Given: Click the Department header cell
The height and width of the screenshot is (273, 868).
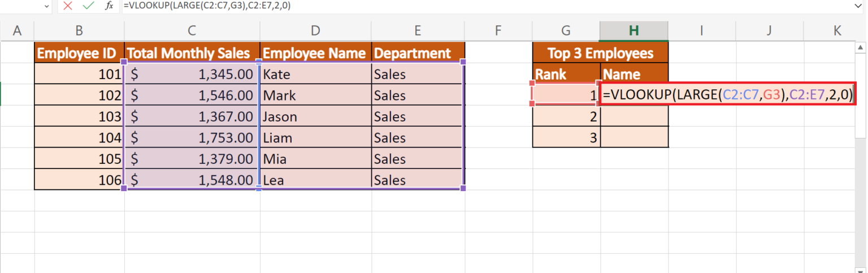Looking at the screenshot, I should tap(418, 53).
